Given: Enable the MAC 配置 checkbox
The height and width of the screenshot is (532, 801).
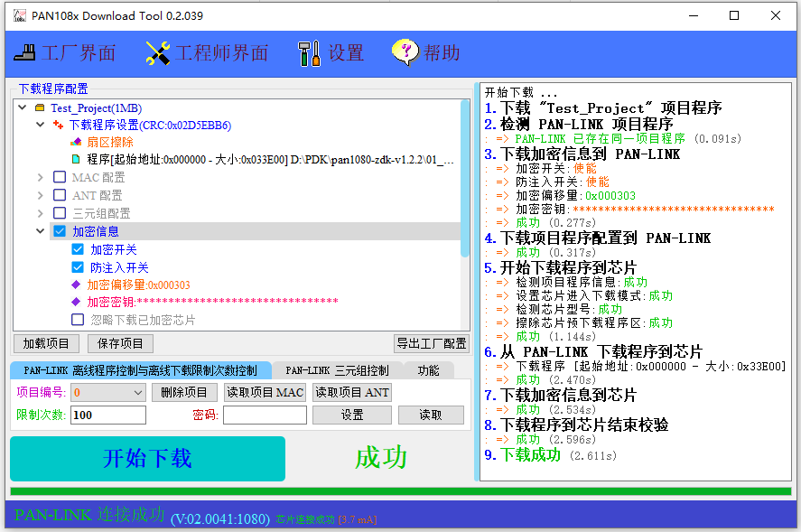Looking at the screenshot, I should click(60, 177).
